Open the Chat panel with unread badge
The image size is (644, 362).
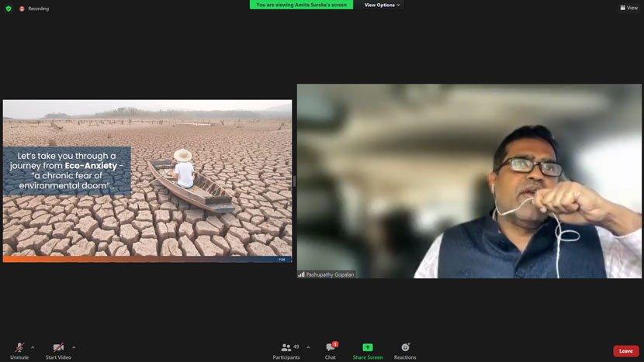point(331,347)
